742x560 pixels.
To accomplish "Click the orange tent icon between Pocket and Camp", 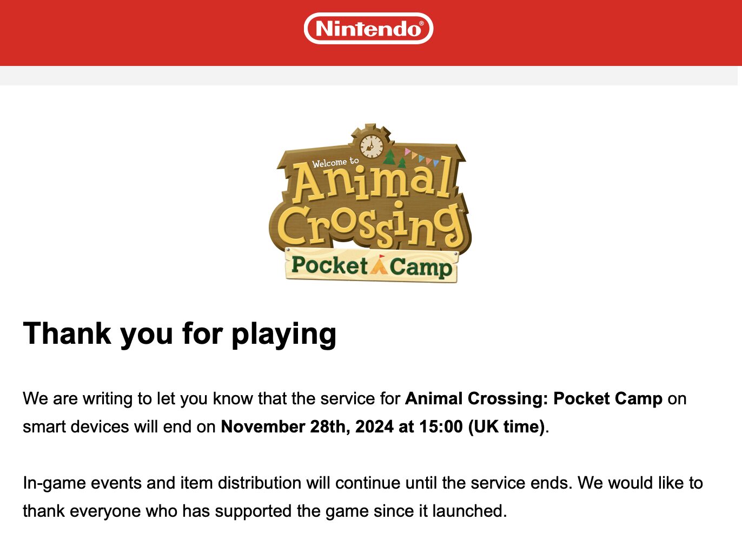I will (378, 265).
